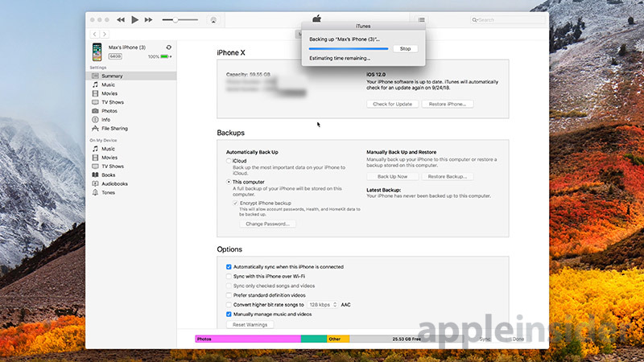Click Change Password button
Image resolution: width=644 pixels, height=362 pixels.
click(x=268, y=224)
